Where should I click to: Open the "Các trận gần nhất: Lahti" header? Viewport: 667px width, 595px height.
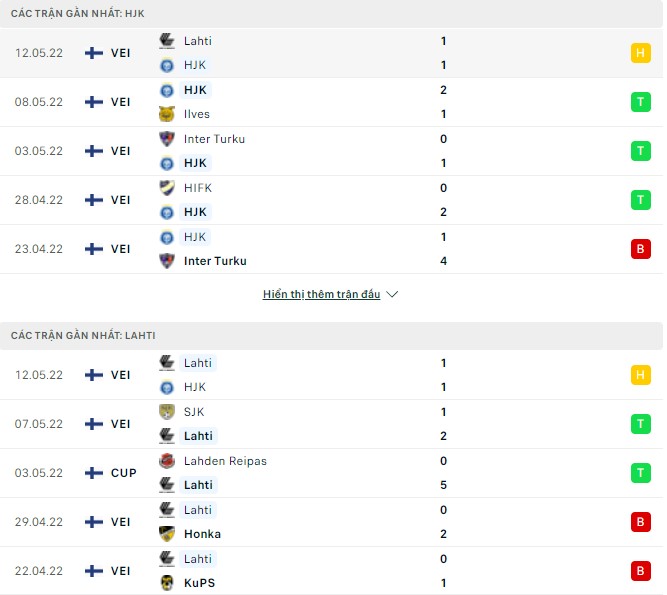(83, 335)
